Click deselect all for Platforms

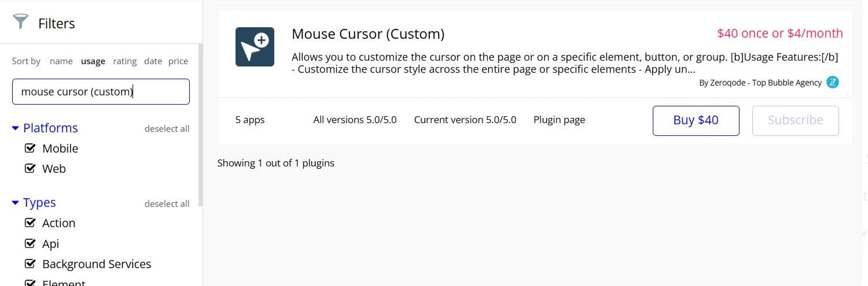click(x=167, y=129)
